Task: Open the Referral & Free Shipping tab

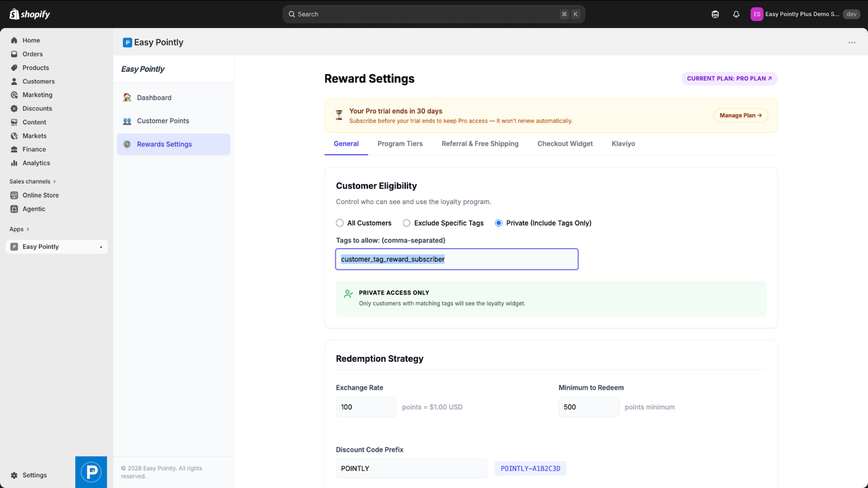Action: pos(480,144)
